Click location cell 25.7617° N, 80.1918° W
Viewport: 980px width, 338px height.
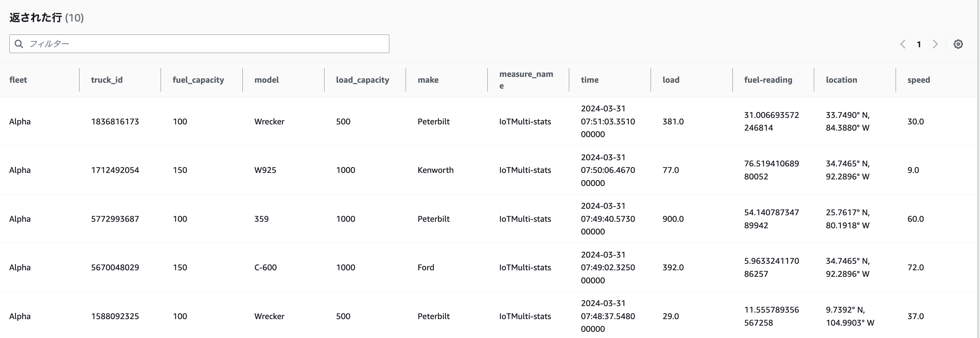[847, 218]
